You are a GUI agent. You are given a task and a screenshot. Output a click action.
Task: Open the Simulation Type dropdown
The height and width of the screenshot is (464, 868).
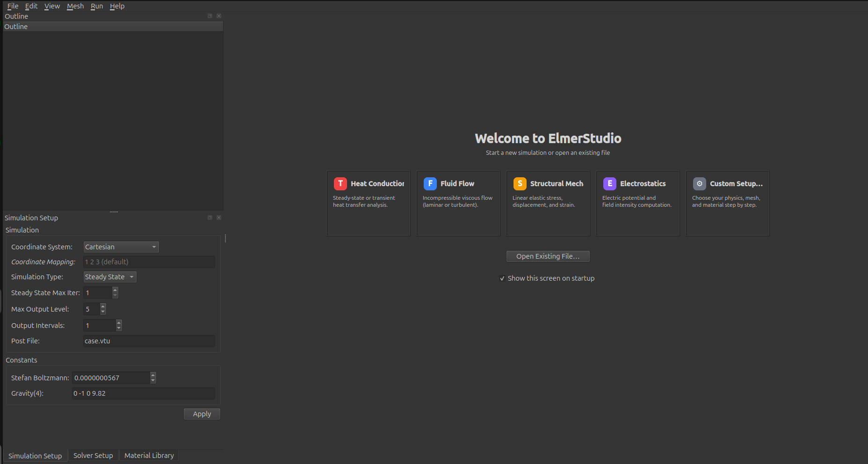click(110, 277)
